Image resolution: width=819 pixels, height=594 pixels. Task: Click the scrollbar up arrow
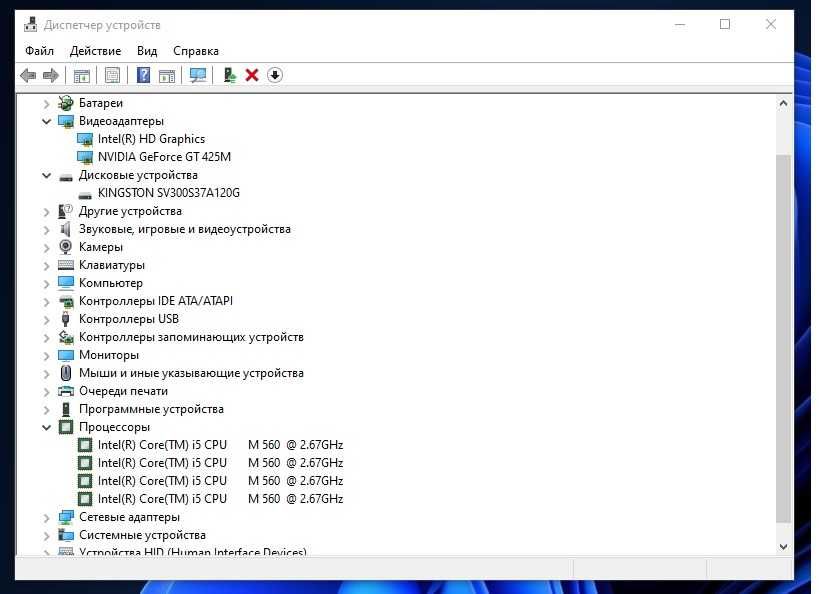[783, 103]
